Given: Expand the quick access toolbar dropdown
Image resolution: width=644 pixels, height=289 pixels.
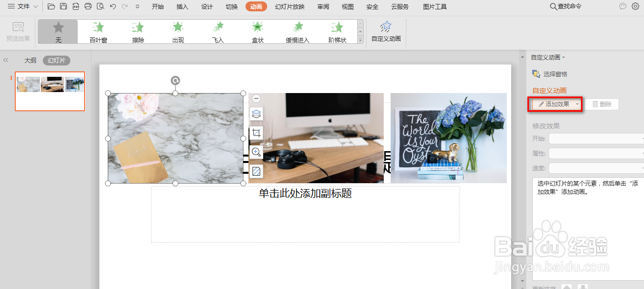Looking at the screenshot, I should click(x=137, y=6).
